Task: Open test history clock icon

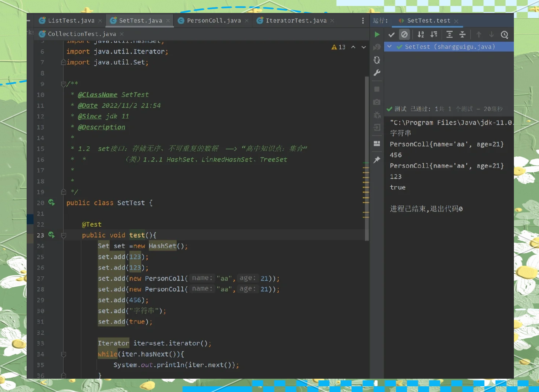Action: pos(504,35)
